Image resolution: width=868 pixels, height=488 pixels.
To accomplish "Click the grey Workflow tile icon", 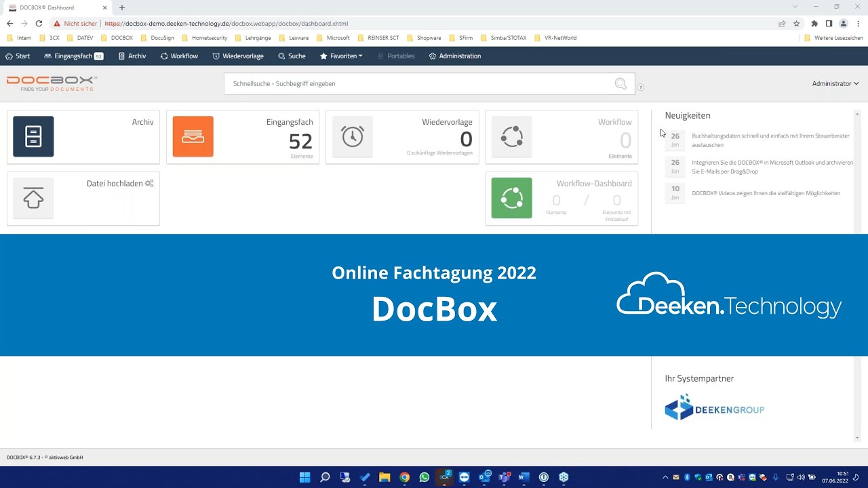I will 512,136.
